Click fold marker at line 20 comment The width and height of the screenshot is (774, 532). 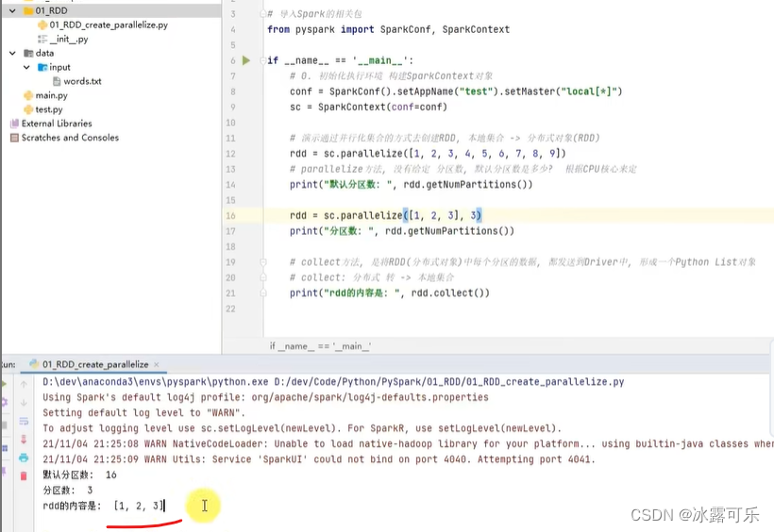coord(263,277)
